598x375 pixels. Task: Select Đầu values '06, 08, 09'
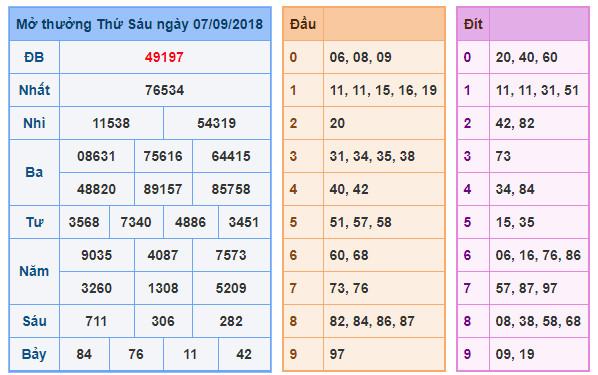pyautogui.click(x=360, y=57)
